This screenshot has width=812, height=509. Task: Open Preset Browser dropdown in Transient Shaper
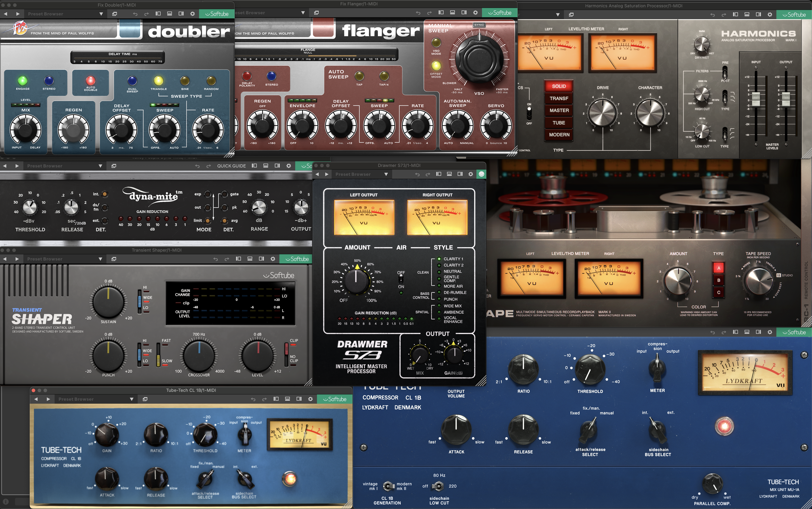(x=65, y=259)
